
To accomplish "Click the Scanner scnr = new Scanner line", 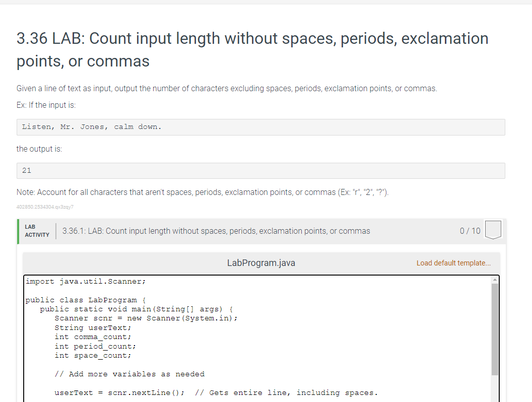I will pyautogui.click(x=145, y=318).
